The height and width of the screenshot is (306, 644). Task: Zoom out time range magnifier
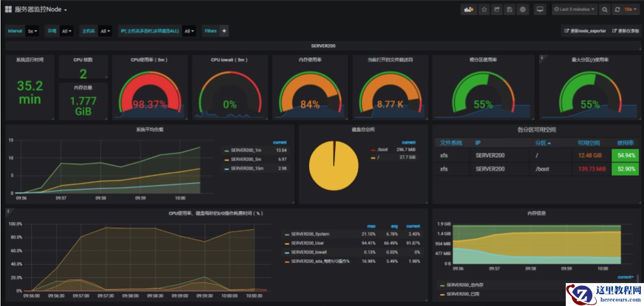coord(605,10)
